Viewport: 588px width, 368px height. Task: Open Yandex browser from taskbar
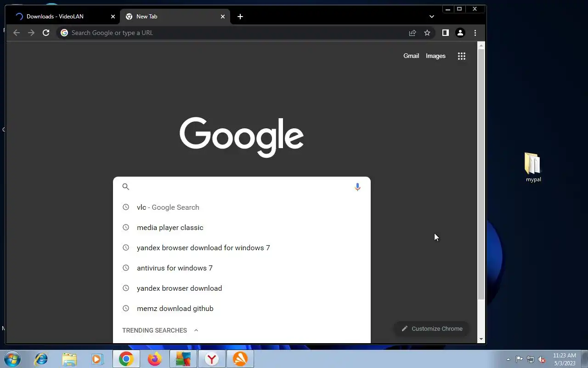pos(212,359)
